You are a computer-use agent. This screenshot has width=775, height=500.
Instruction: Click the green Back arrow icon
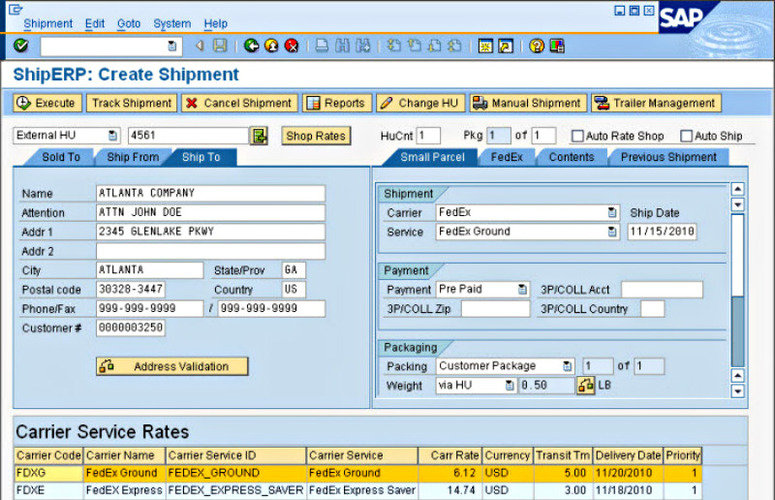249,45
